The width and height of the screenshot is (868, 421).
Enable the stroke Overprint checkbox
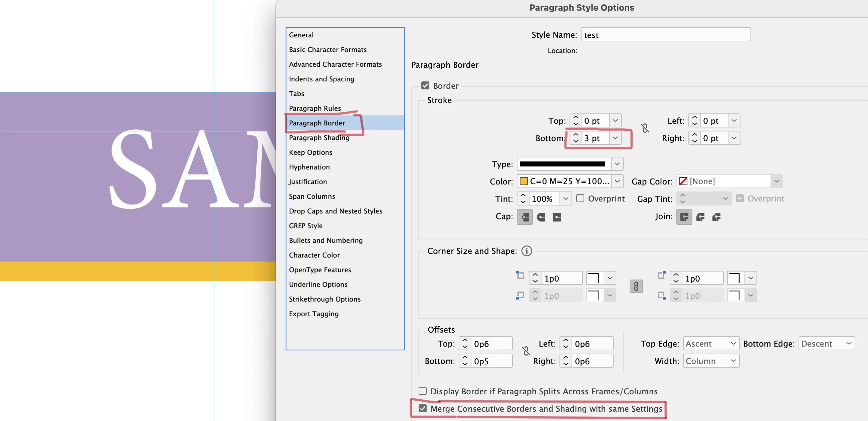(x=580, y=198)
